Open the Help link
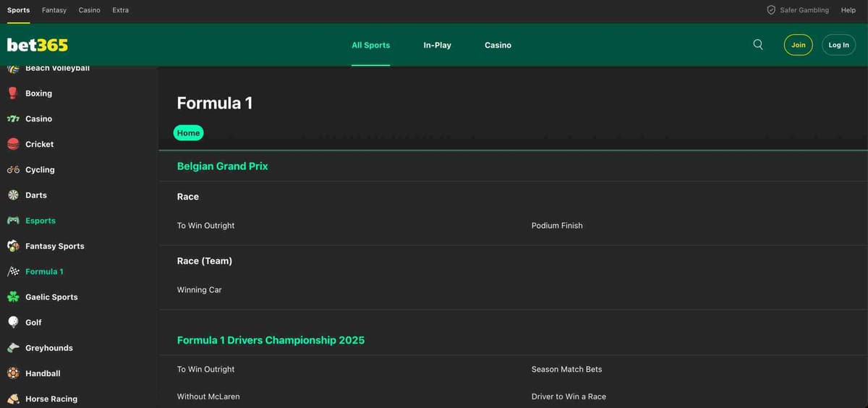Screen dimensions: 868x408 point(848,10)
